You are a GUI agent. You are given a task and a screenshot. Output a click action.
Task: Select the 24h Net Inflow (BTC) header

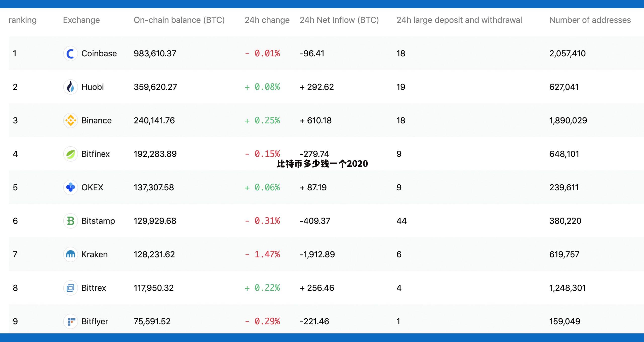339,20
